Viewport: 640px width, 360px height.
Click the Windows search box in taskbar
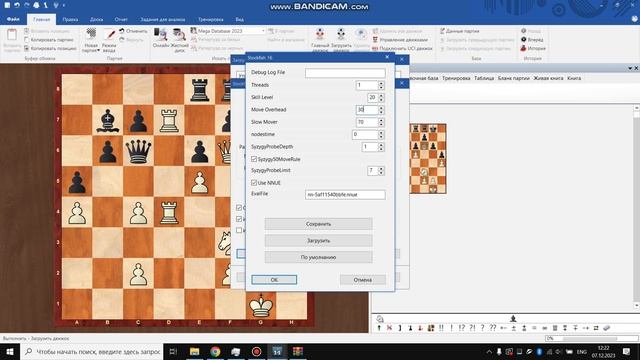click(x=92, y=351)
